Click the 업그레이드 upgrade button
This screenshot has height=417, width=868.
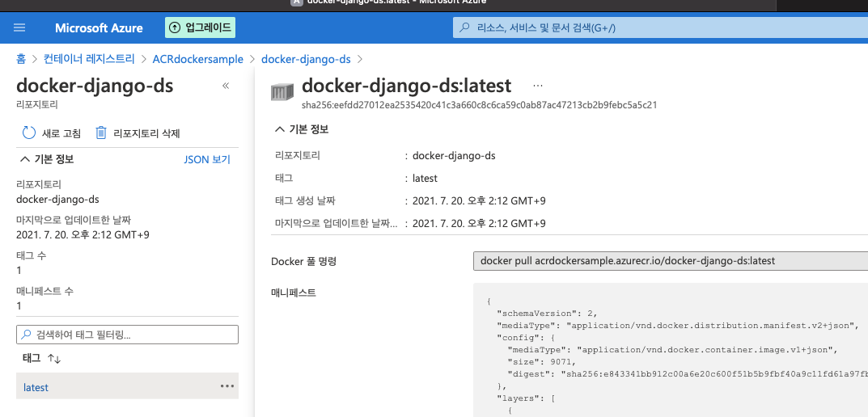[200, 27]
